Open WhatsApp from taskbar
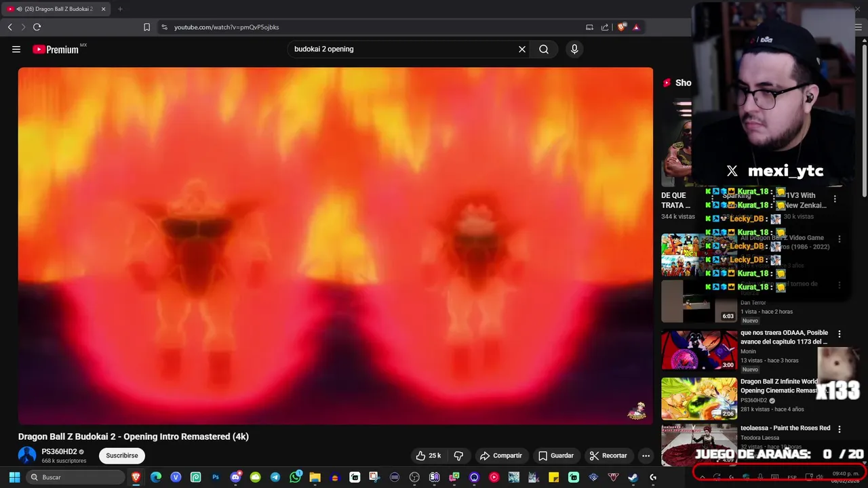The image size is (868, 488). point(296,477)
